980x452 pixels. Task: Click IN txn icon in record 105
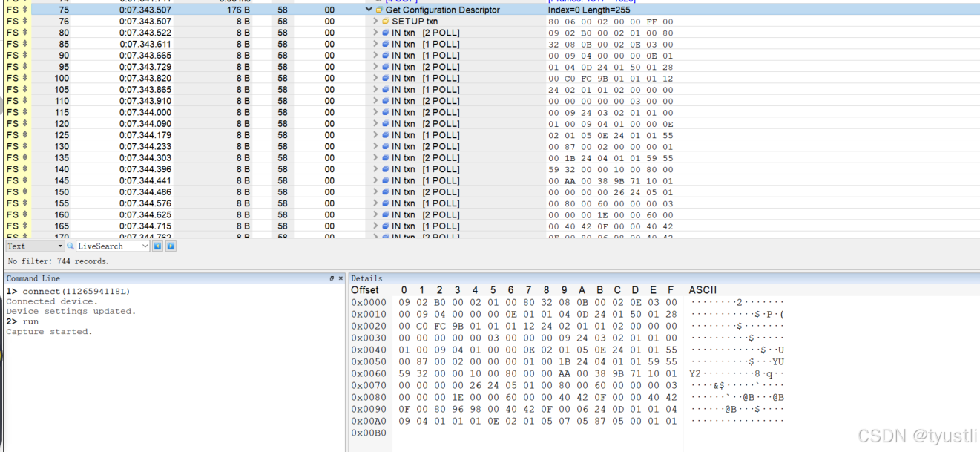tap(386, 90)
